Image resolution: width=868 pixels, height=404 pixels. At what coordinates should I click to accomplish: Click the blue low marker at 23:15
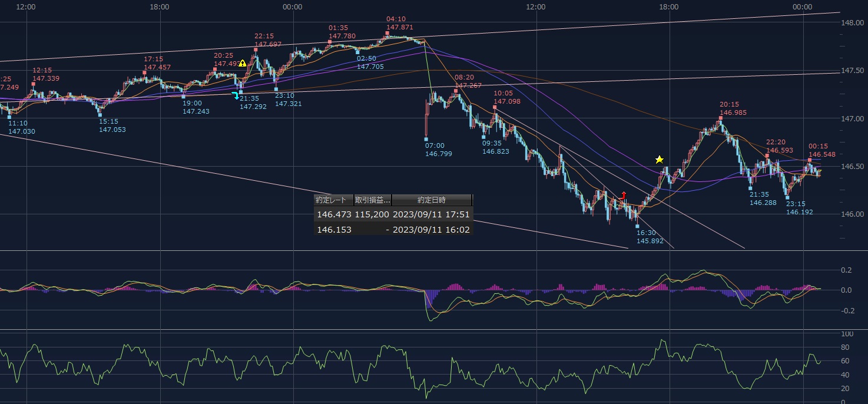coord(787,197)
